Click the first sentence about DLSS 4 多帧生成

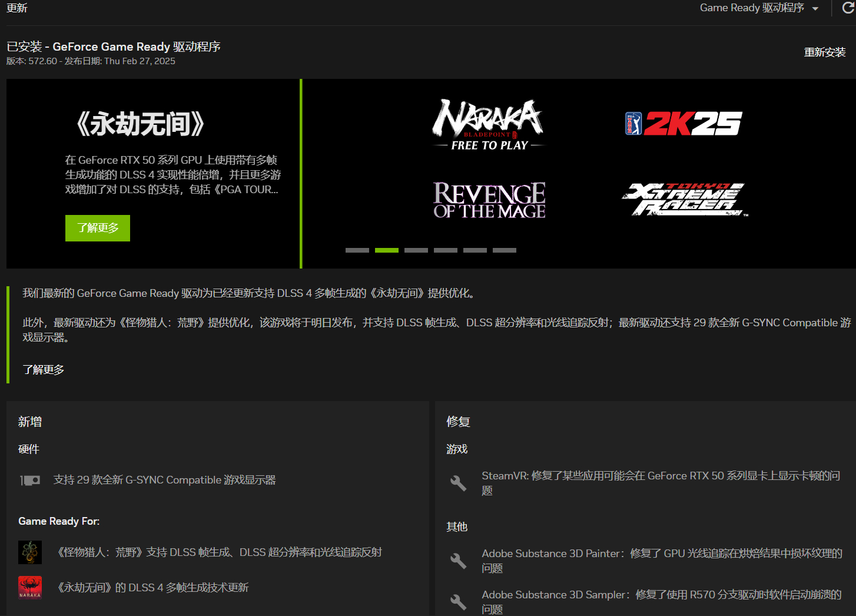(x=250, y=293)
